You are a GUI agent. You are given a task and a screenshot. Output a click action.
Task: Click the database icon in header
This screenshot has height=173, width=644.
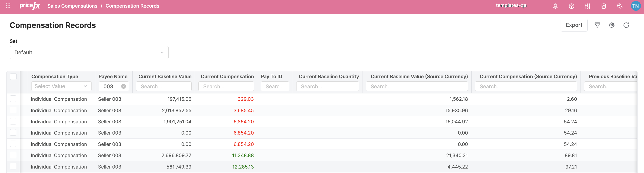click(604, 6)
